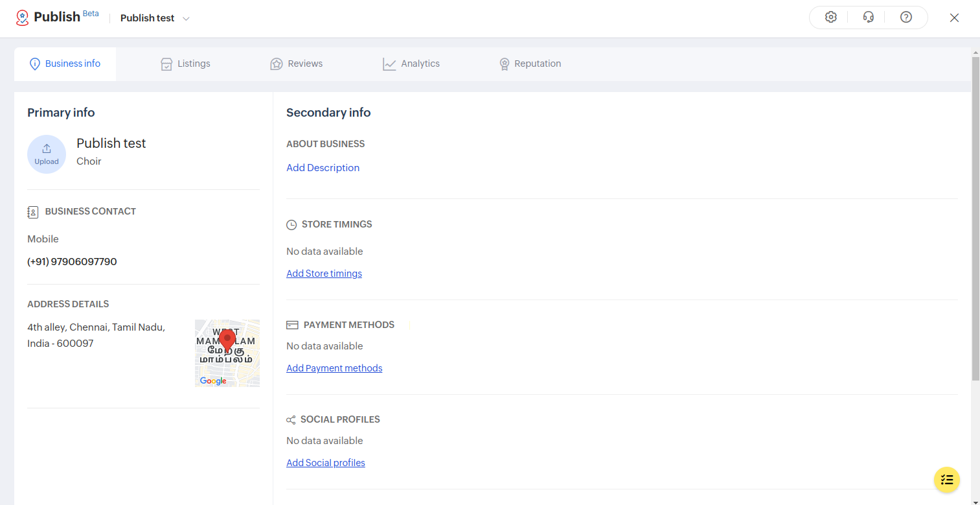Click the yellow checklist floating button
The image size is (980, 505).
tap(947, 480)
